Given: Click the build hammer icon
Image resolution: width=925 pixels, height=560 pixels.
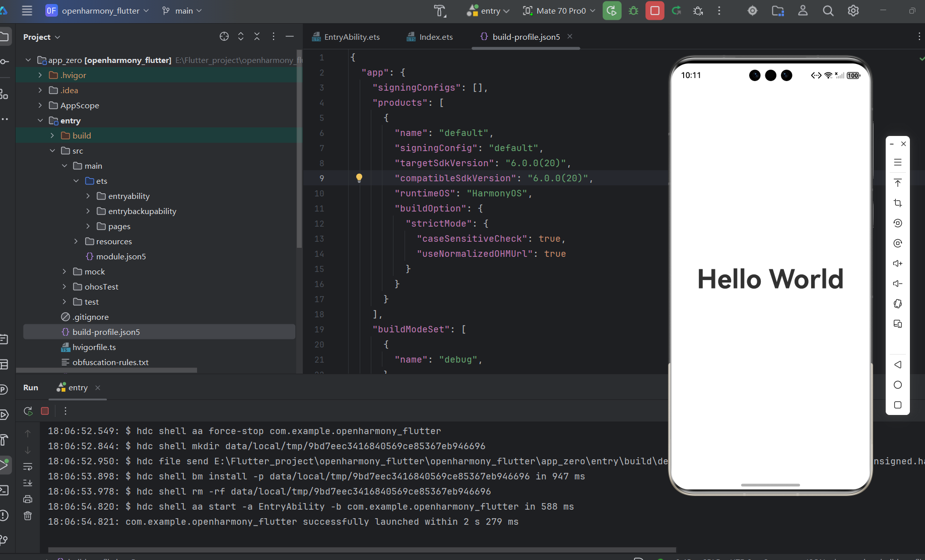Looking at the screenshot, I should pos(440,11).
